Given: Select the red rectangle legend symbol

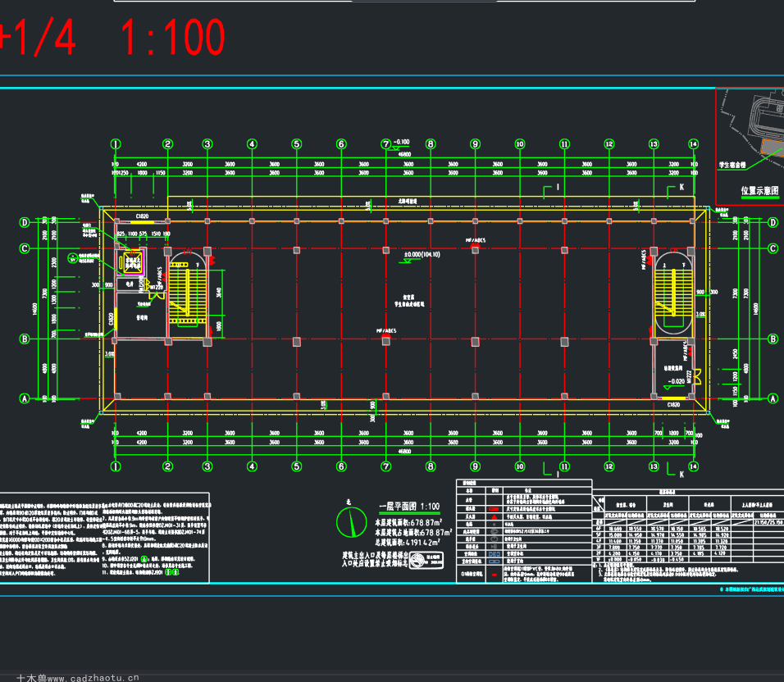Looking at the screenshot, I should click(494, 508).
